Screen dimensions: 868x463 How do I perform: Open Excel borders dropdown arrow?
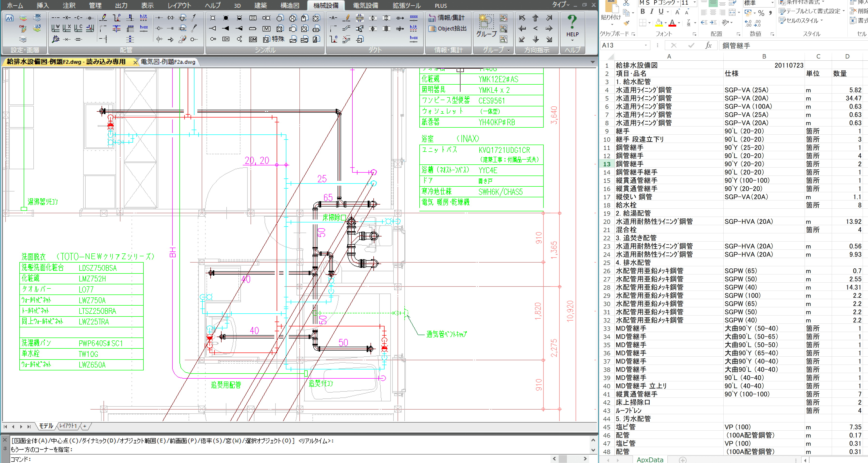(649, 23)
